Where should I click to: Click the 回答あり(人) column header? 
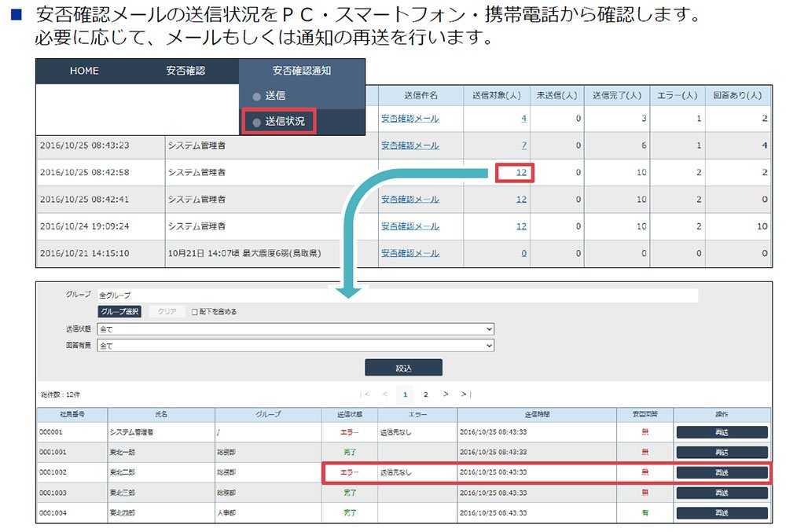coord(737,95)
